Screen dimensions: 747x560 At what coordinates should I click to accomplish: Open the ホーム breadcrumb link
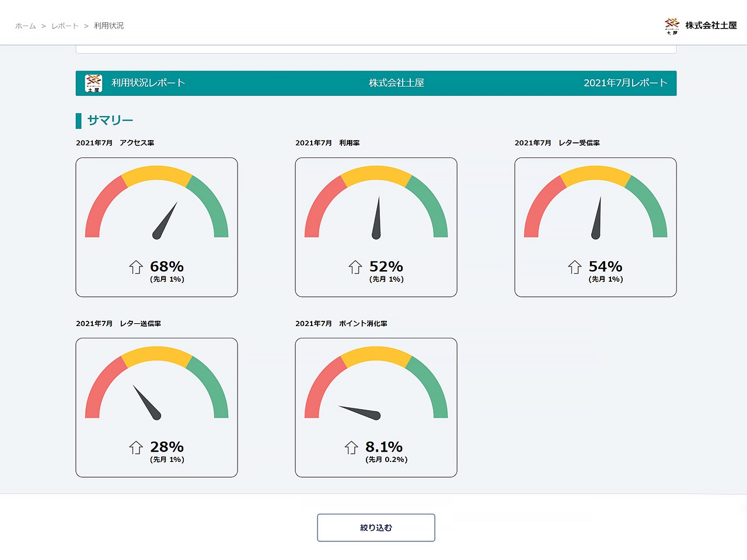coord(26,26)
